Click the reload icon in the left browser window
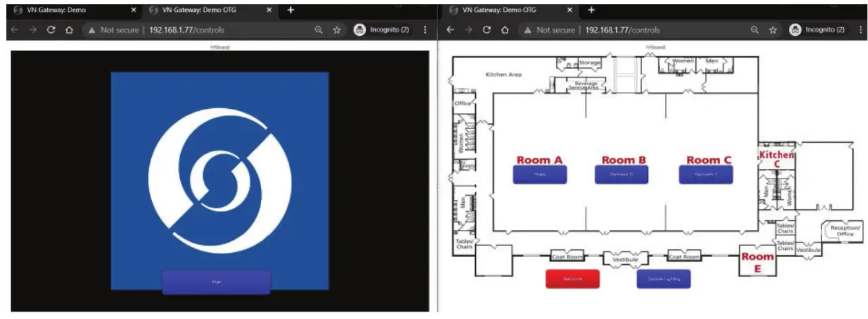Image resolution: width=868 pixels, height=319 pixels. [51, 30]
